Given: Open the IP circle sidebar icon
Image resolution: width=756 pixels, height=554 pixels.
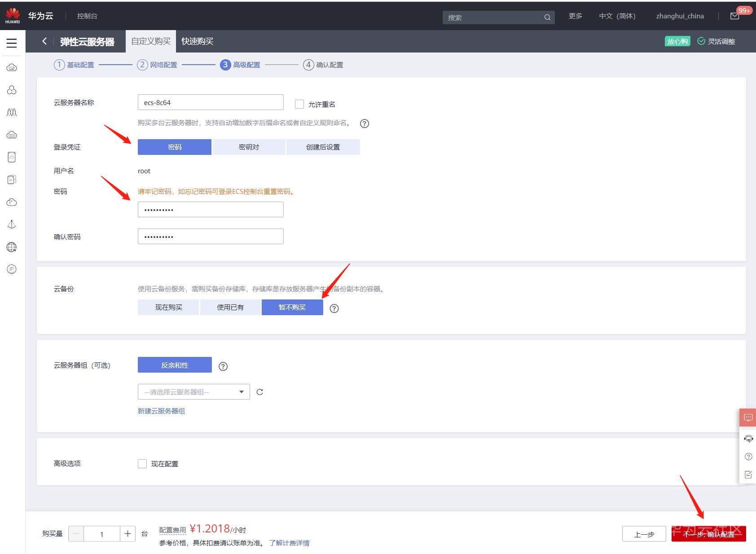Looking at the screenshot, I should point(12,269).
